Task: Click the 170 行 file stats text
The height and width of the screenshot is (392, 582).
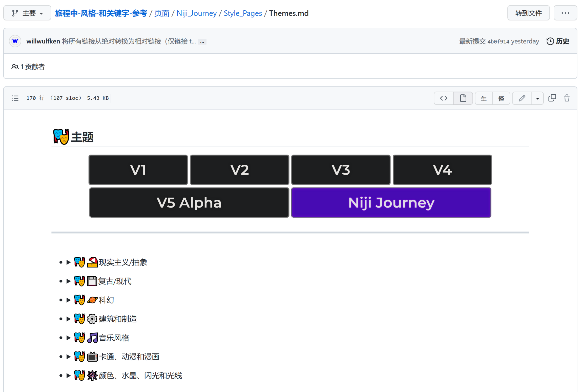Action: click(68, 98)
